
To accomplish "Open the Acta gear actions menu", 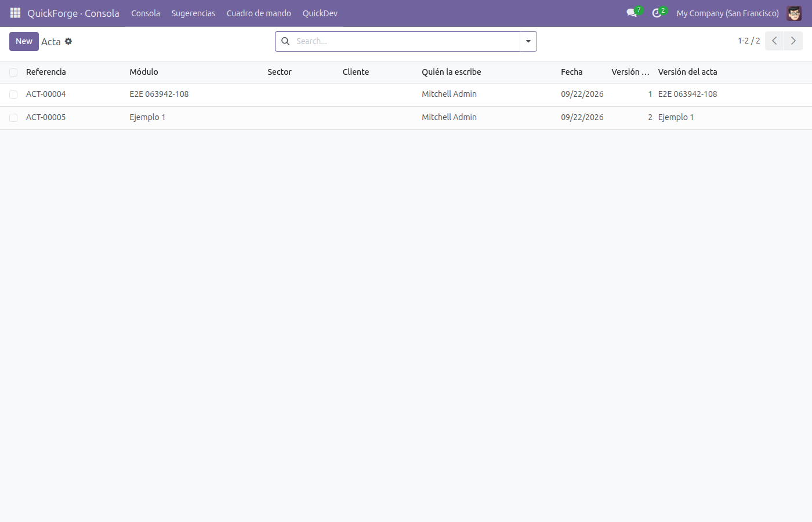I will pos(68,41).
